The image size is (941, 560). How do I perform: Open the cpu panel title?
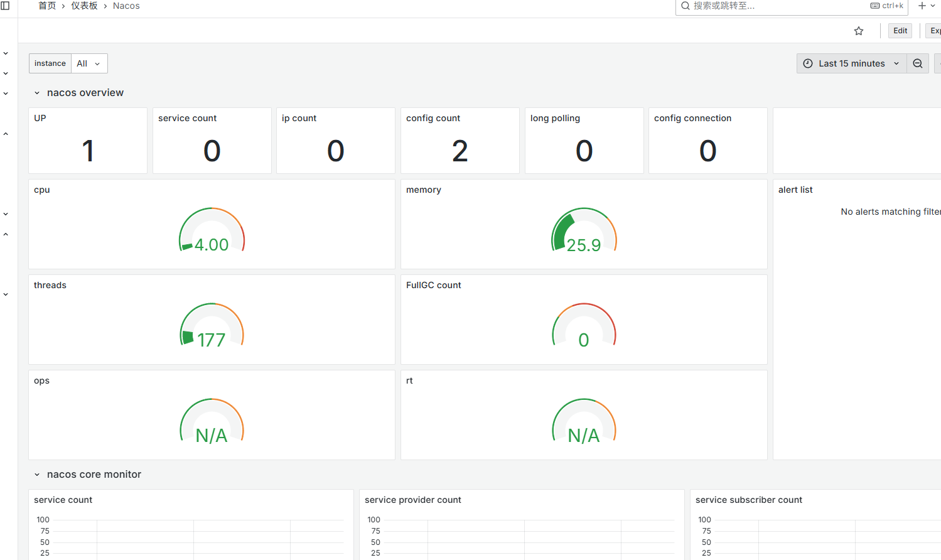(x=41, y=190)
